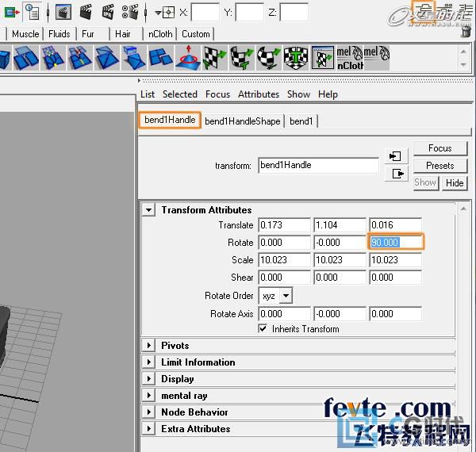This screenshot has height=452, width=476.
Task: Open the Show menu in Attribute Editor
Action: coord(299,94)
